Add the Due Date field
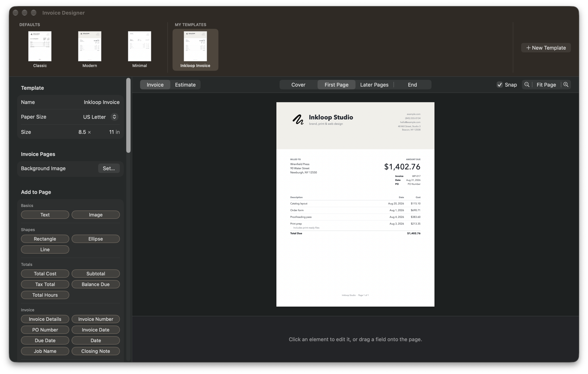The width and height of the screenshot is (588, 374). pyautogui.click(x=45, y=341)
